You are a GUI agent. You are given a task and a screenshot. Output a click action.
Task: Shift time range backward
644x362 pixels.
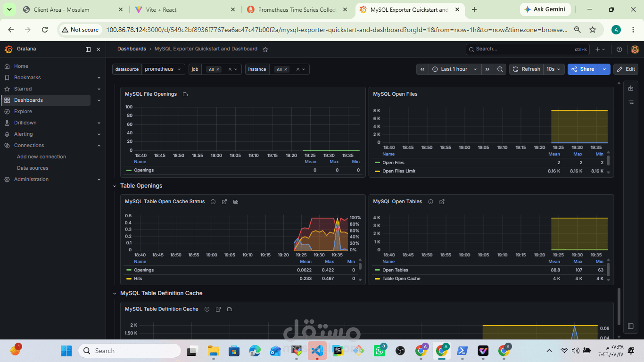422,69
